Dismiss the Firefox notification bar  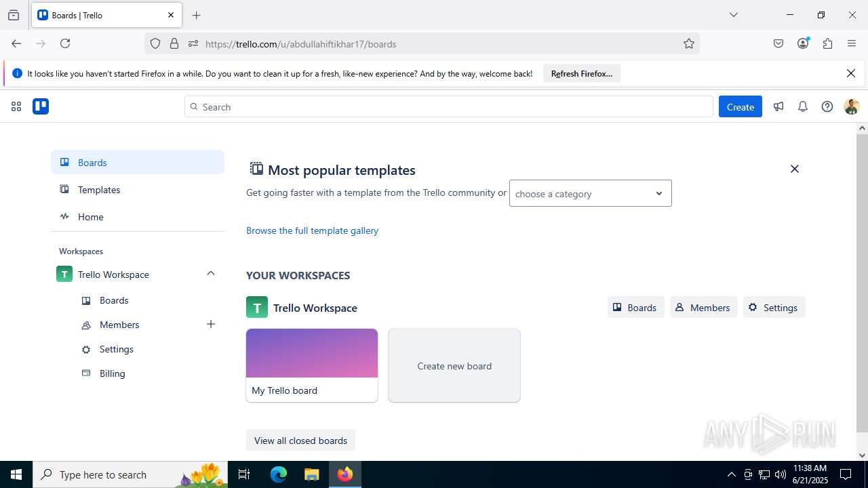pyautogui.click(x=851, y=73)
